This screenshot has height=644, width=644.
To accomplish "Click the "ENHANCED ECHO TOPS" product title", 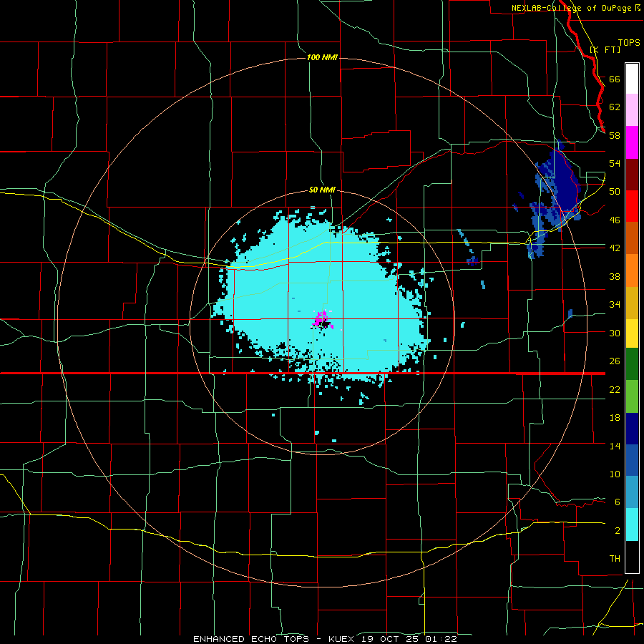I will tap(251, 639).
